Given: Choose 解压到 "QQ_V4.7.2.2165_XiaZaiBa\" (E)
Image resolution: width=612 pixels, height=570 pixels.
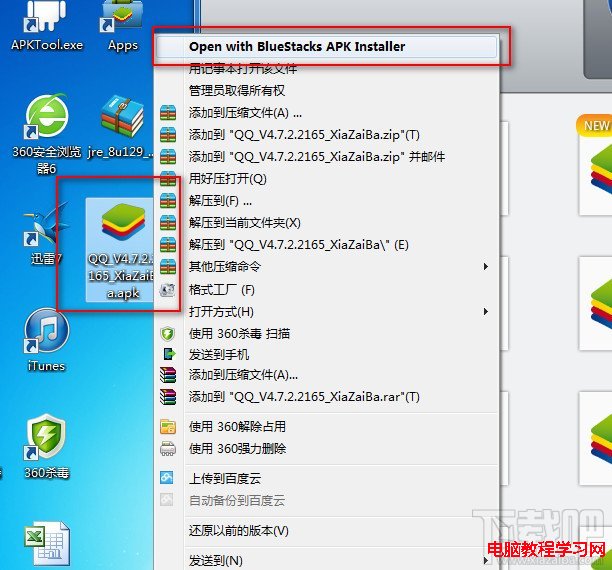Looking at the screenshot, I should coord(326,245).
